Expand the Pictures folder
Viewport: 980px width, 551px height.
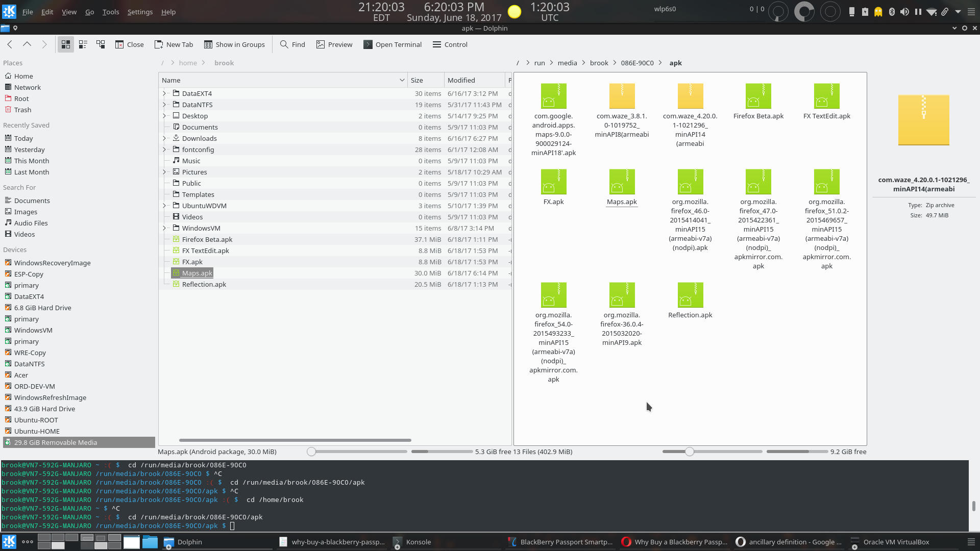(164, 172)
